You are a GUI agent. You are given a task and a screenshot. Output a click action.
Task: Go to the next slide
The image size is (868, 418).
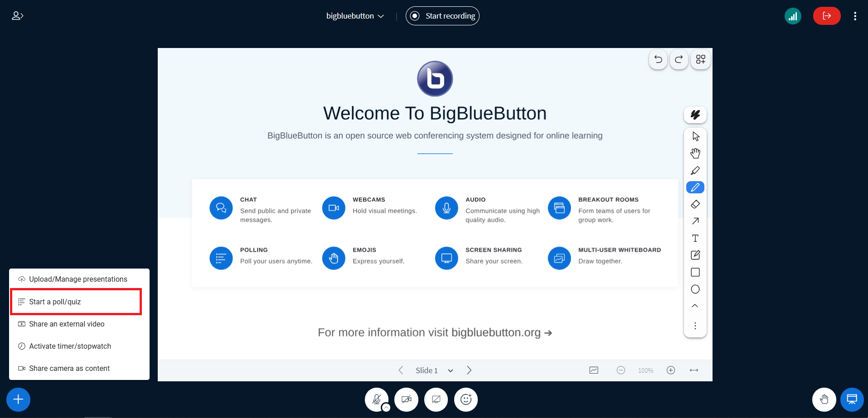(469, 370)
